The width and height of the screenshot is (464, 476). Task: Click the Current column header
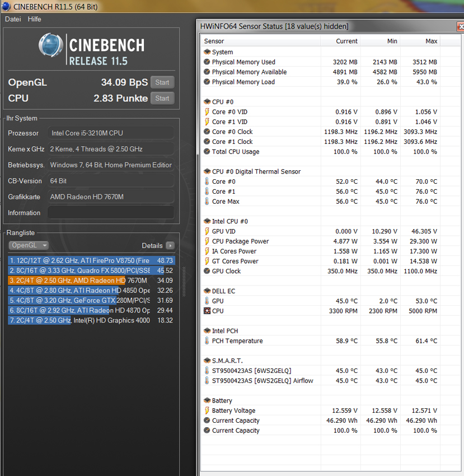(x=340, y=41)
